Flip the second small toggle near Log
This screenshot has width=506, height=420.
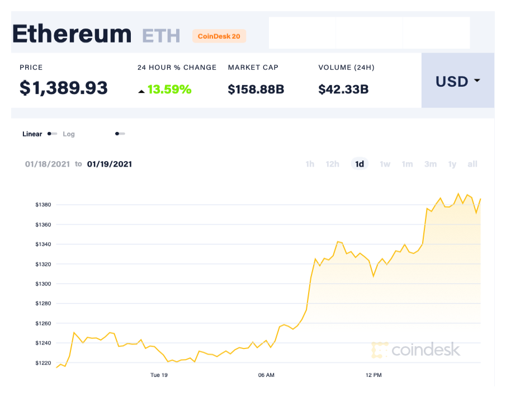[119, 134]
